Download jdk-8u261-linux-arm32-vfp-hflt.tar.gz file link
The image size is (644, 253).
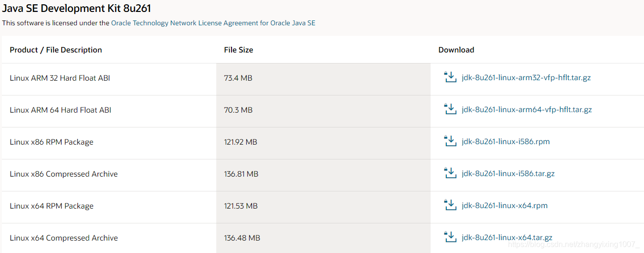pos(526,77)
